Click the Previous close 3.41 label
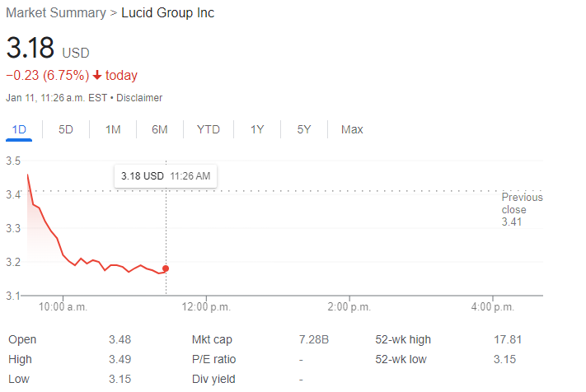The width and height of the screenshot is (586, 392). [522, 209]
